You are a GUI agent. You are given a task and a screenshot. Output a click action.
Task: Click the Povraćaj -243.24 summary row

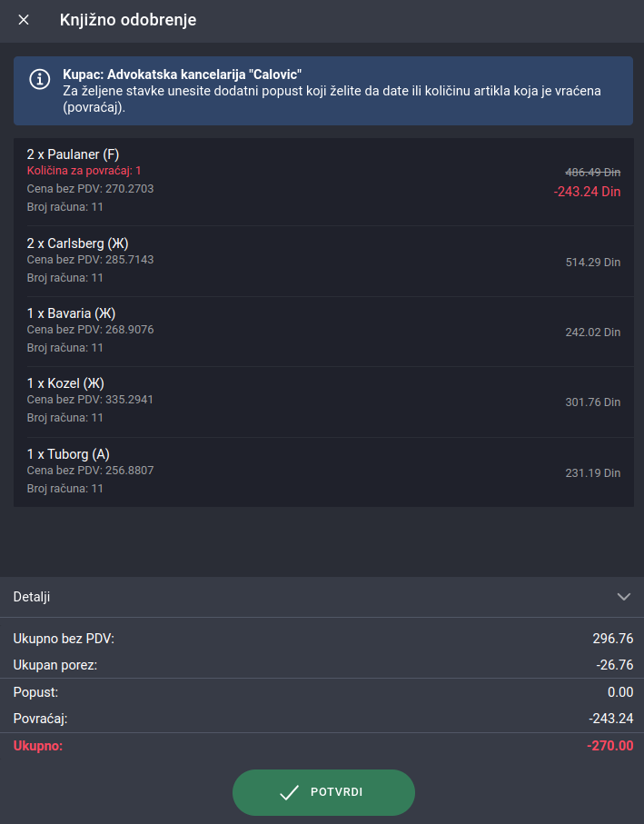pos(322,719)
